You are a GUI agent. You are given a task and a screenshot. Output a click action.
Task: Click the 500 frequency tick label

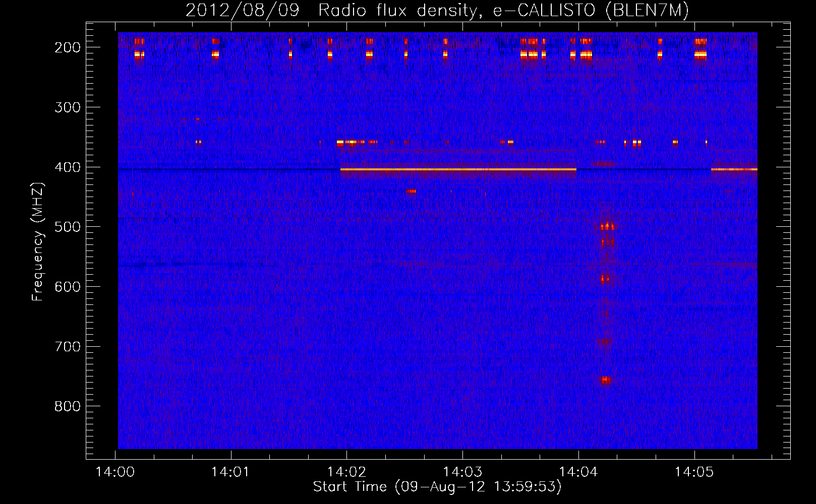[68, 227]
